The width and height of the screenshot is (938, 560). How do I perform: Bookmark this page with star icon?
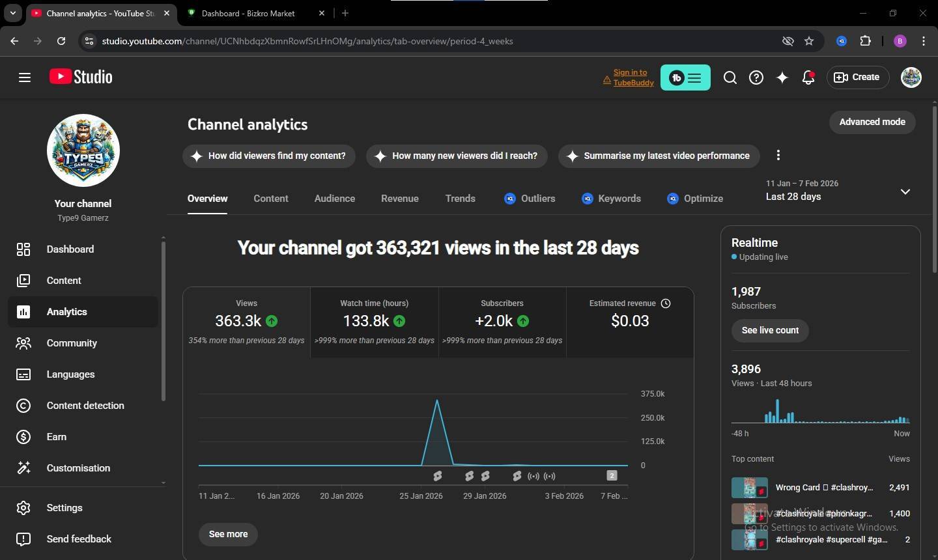809,41
